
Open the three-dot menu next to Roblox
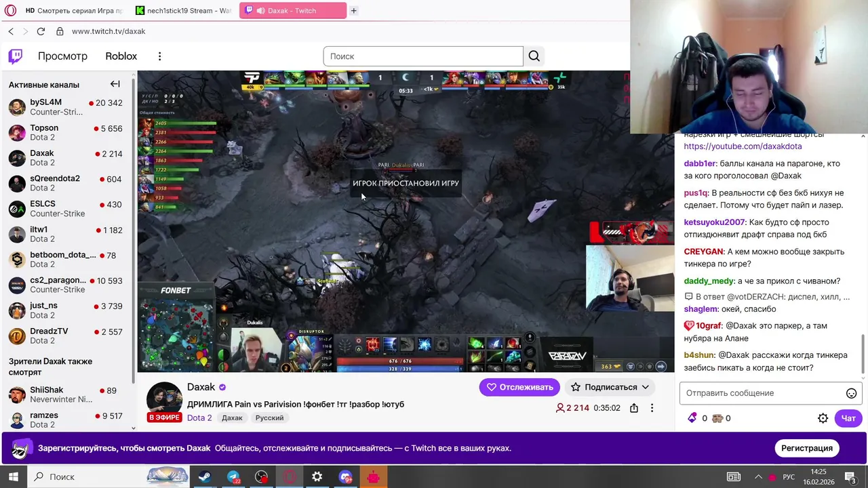(x=159, y=56)
